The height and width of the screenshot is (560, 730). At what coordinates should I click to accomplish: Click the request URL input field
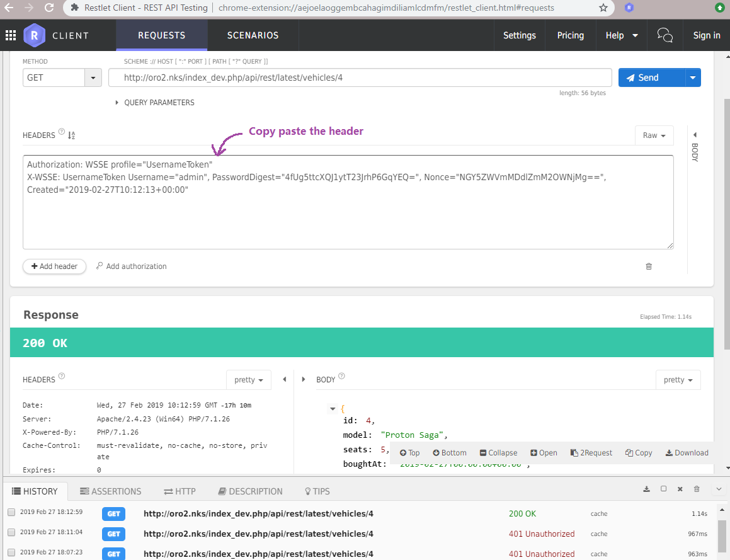(360, 77)
